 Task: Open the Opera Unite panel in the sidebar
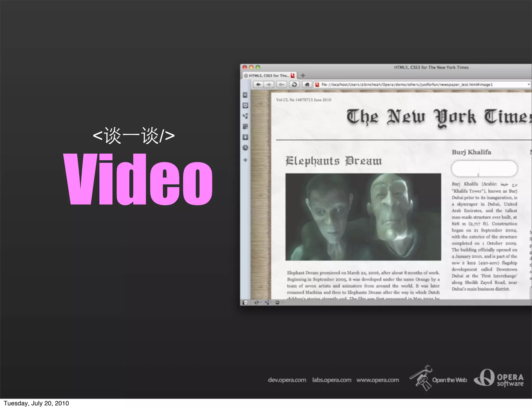(245, 116)
